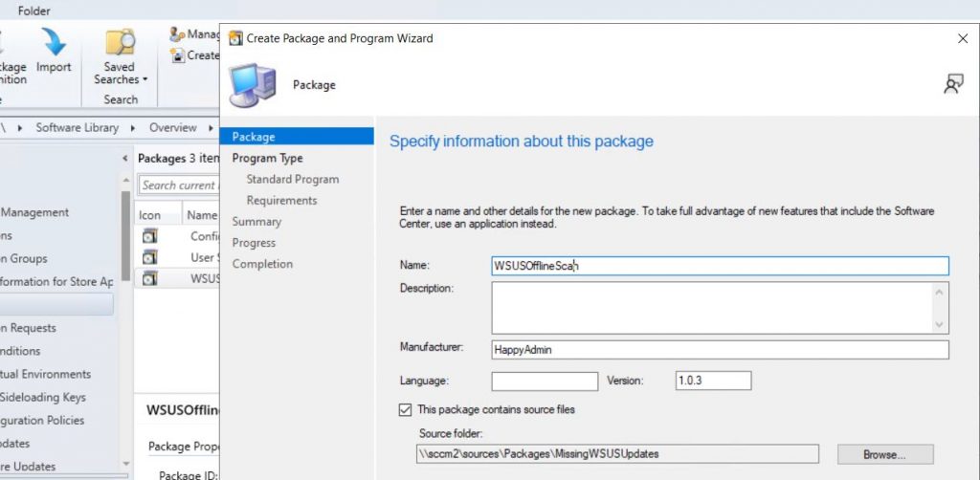Select 'tual Environments' navigation tree item
980x480 pixels.
click(x=45, y=374)
